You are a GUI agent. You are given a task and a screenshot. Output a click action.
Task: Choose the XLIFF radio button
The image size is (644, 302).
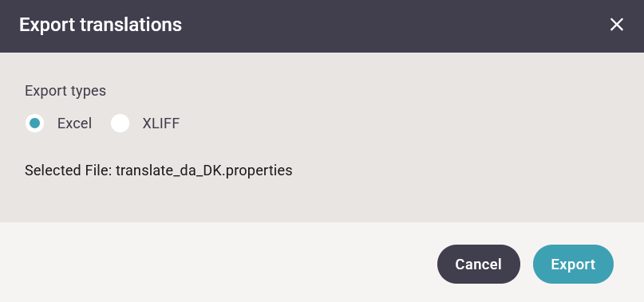pyautogui.click(x=120, y=123)
